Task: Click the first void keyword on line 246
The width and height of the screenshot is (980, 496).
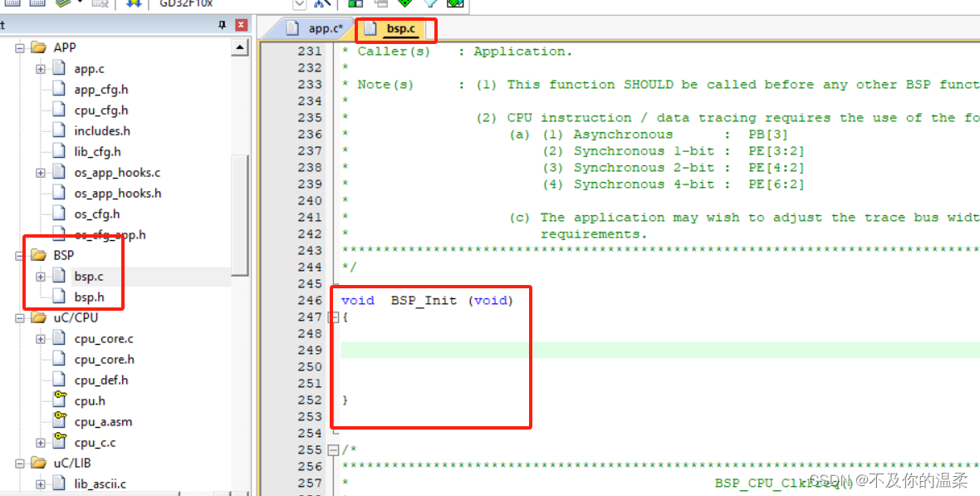Action: tap(357, 300)
